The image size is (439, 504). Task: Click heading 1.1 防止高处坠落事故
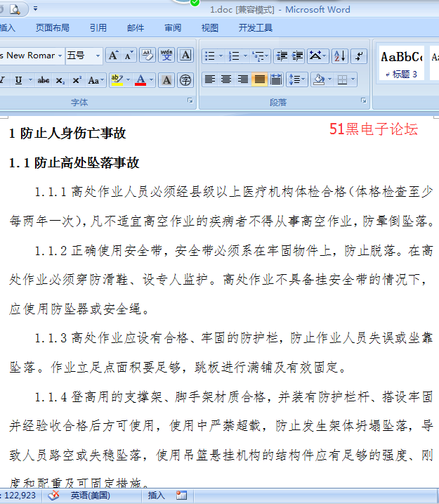click(x=74, y=162)
